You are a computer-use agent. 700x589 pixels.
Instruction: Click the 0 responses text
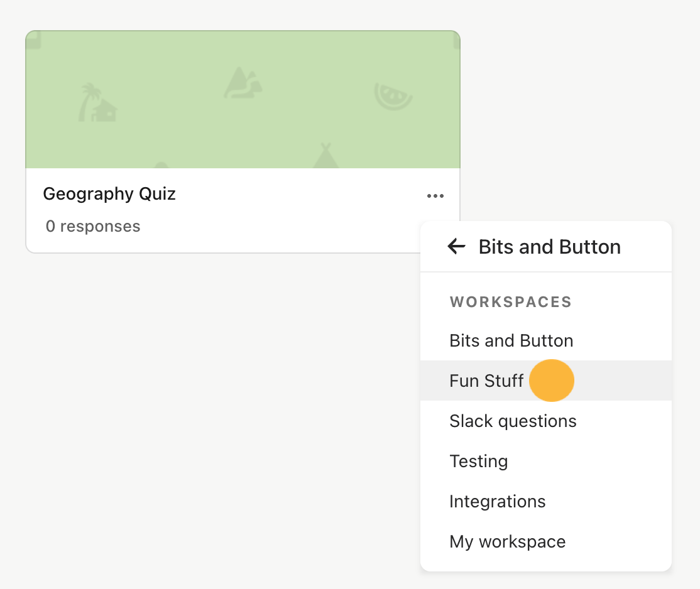coord(93,226)
